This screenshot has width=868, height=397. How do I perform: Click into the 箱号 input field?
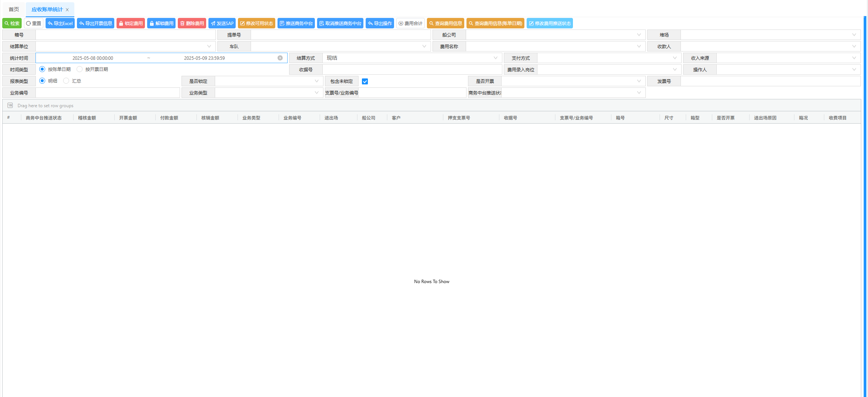pos(125,35)
